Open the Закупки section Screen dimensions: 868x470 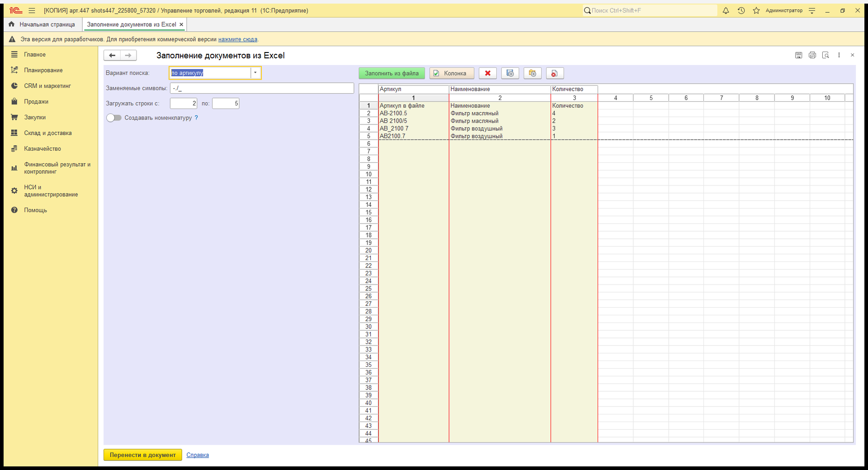pyautogui.click(x=35, y=117)
